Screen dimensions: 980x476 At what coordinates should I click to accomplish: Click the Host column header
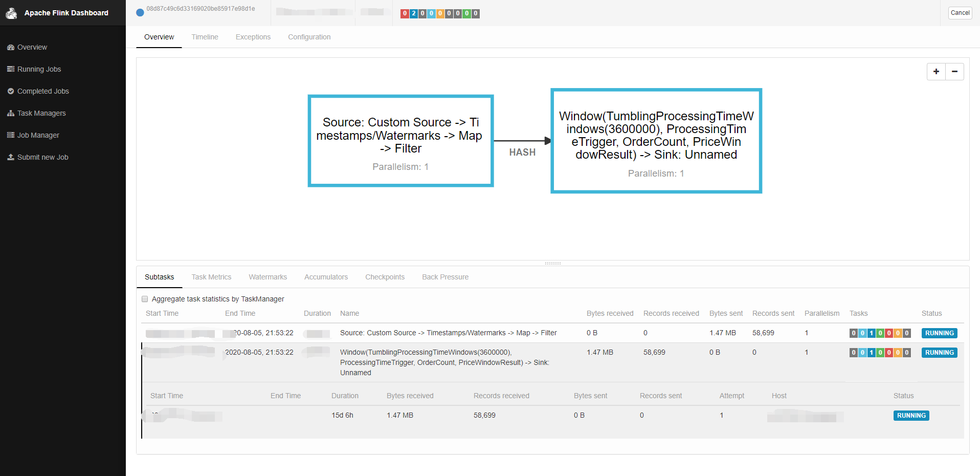coord(779,396)
